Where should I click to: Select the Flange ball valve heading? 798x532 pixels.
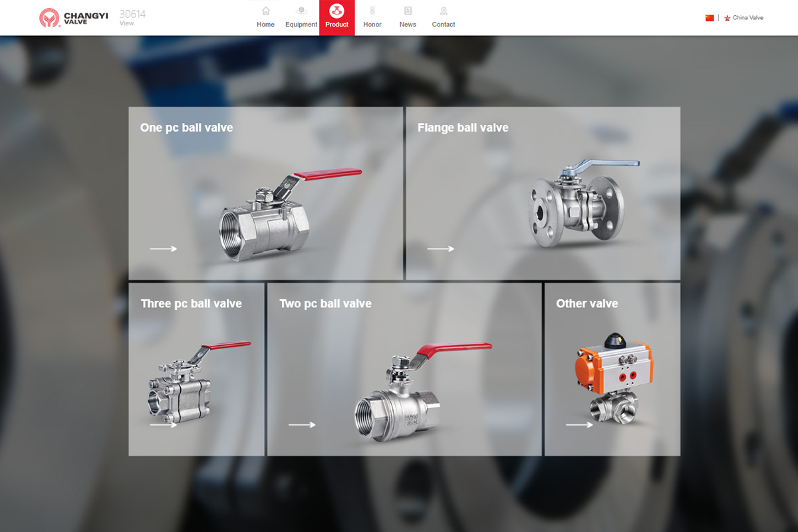[x=463, y=128]
